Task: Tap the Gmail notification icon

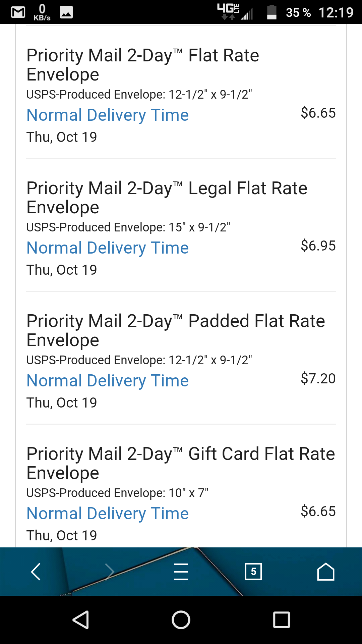Action: pos(18,12)
